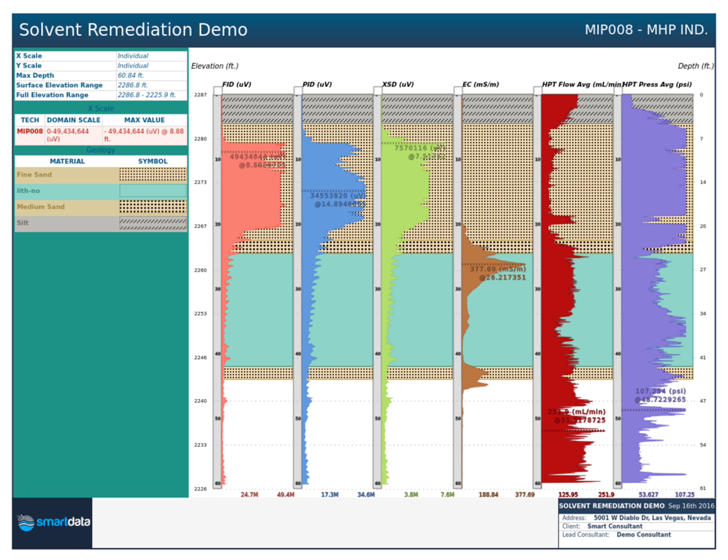
Task: Click the 24.7M tick under FID
Action: [249, 495]
